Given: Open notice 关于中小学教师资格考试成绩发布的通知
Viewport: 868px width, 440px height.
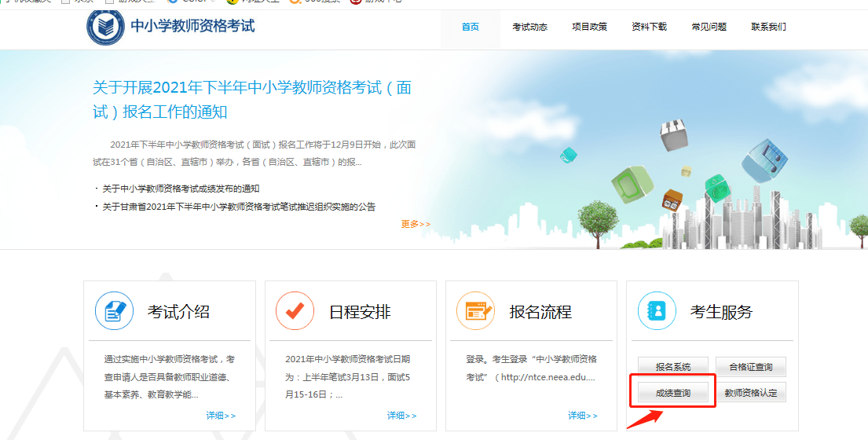Looking at the screenshot, I should click(x=181, y=189).
